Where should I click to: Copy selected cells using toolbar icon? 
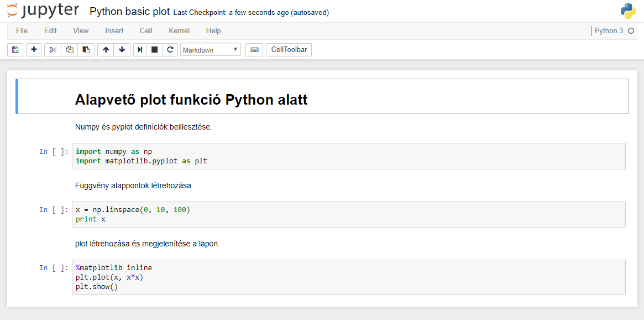point(70,50)
